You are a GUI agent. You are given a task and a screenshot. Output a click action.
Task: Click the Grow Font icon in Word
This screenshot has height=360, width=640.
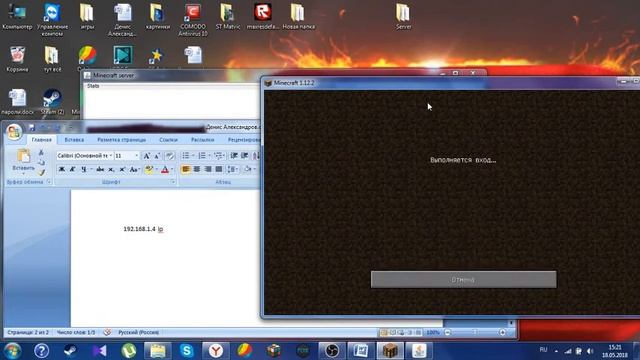[146, 156]
